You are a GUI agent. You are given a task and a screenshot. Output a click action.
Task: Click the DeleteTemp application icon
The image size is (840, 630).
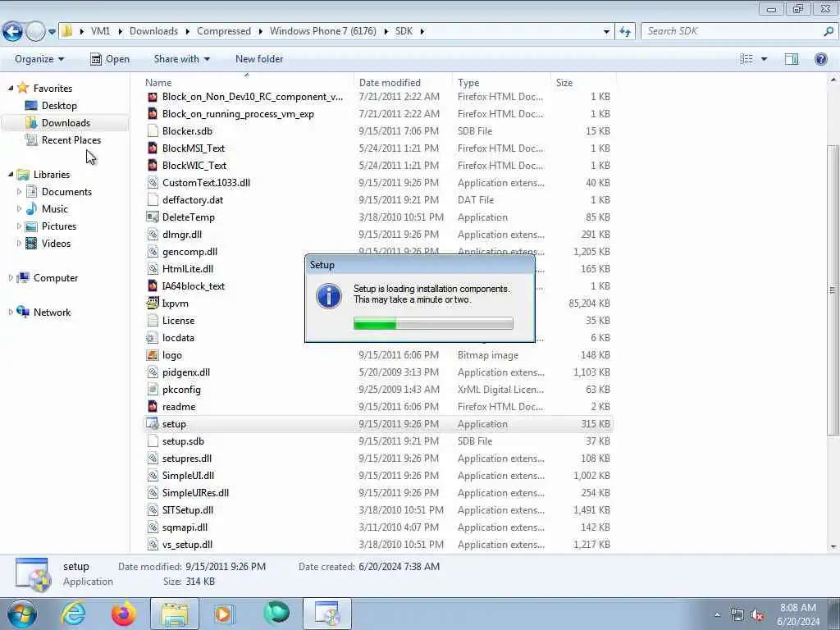tap(153, 217)
